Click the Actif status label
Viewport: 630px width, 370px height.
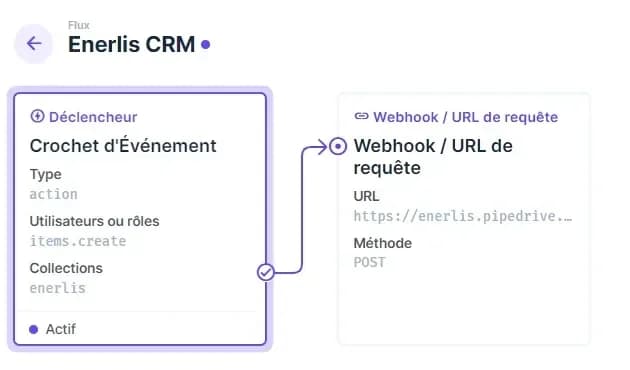[61, 329]
